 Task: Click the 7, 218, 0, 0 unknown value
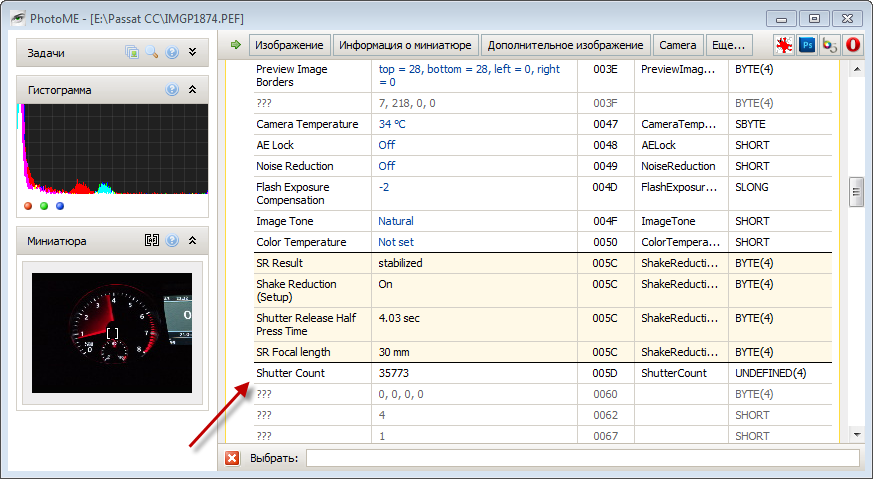407,103
